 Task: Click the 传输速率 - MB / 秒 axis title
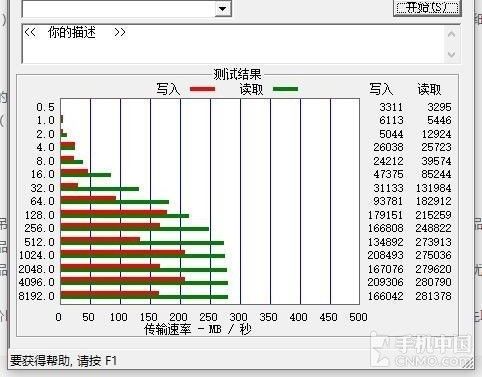pos(197,329)
